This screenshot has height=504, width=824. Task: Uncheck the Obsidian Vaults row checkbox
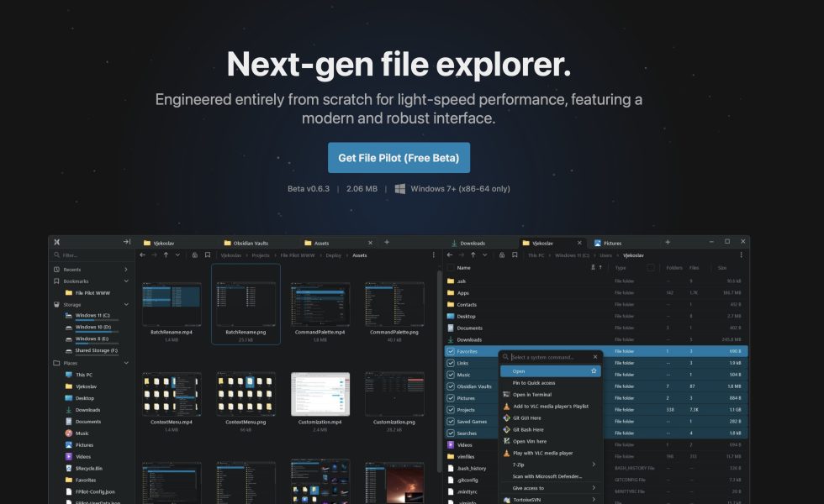point(451,386)
